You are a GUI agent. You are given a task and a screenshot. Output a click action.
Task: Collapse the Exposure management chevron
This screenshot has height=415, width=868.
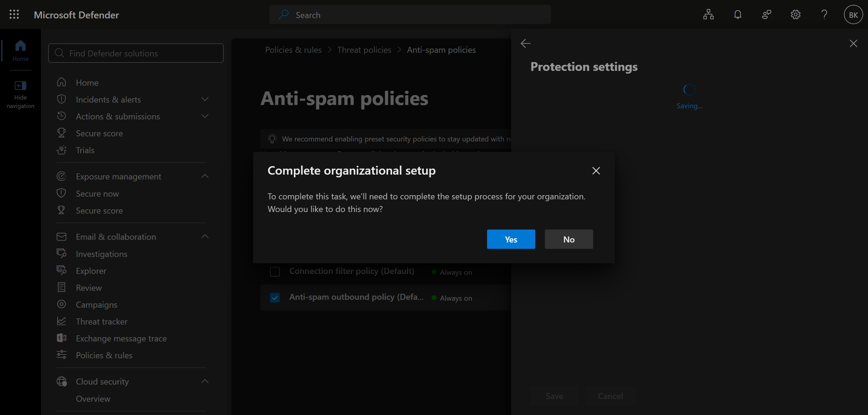tap(205, 176)
